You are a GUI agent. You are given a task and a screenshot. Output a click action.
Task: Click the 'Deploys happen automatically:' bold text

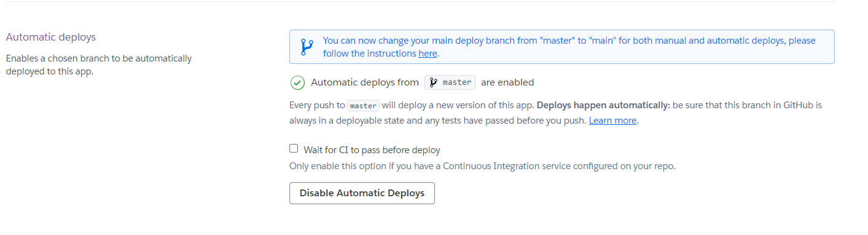click(603, 105)
